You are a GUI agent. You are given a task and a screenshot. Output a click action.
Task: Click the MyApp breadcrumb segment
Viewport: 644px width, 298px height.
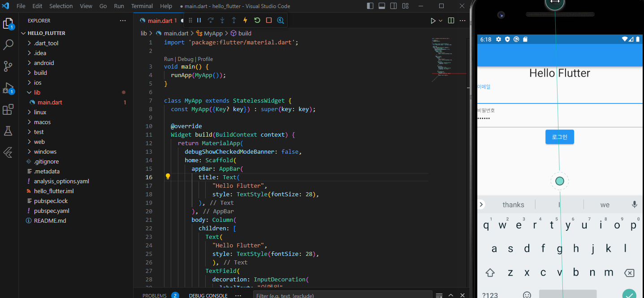tap(210, 33)
